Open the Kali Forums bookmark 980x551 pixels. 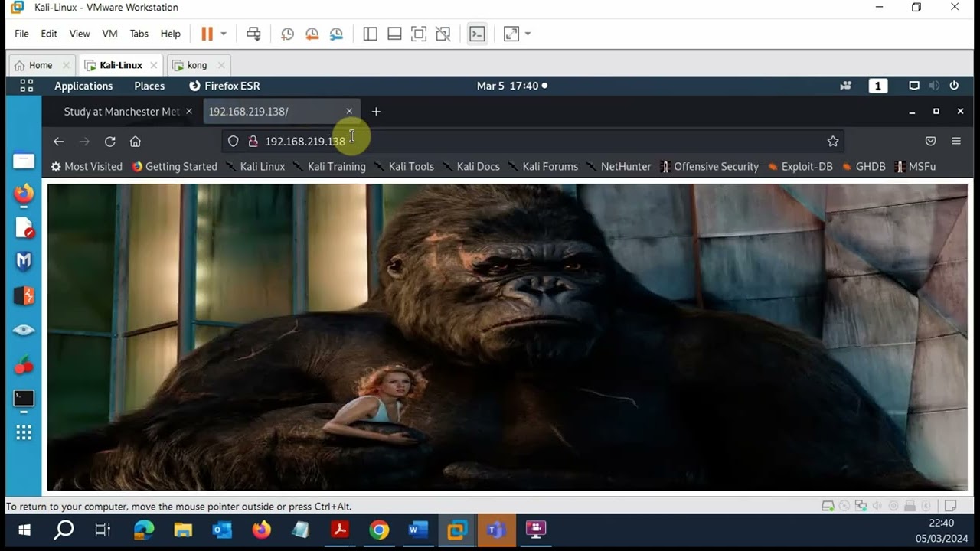tap(543, 167)
